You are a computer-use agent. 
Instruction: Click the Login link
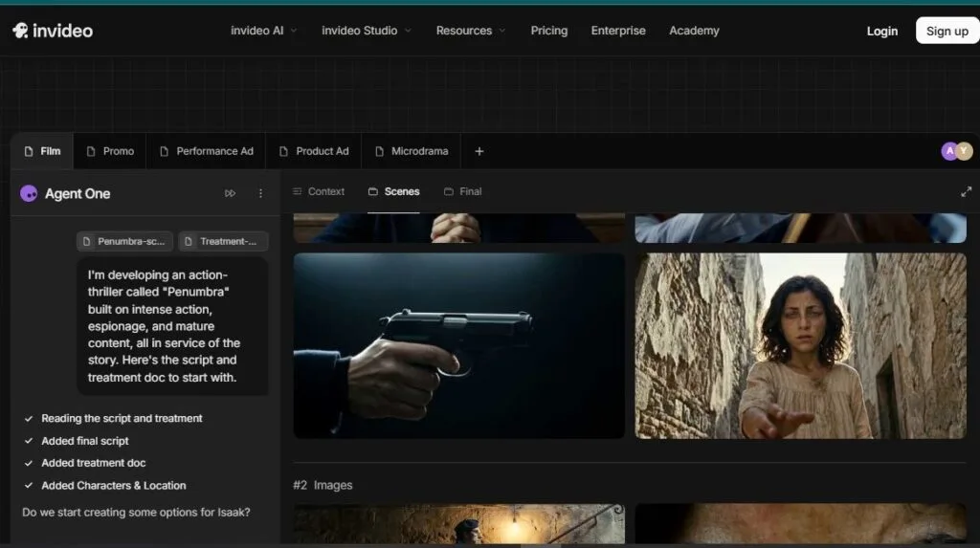tap(881, 32)
